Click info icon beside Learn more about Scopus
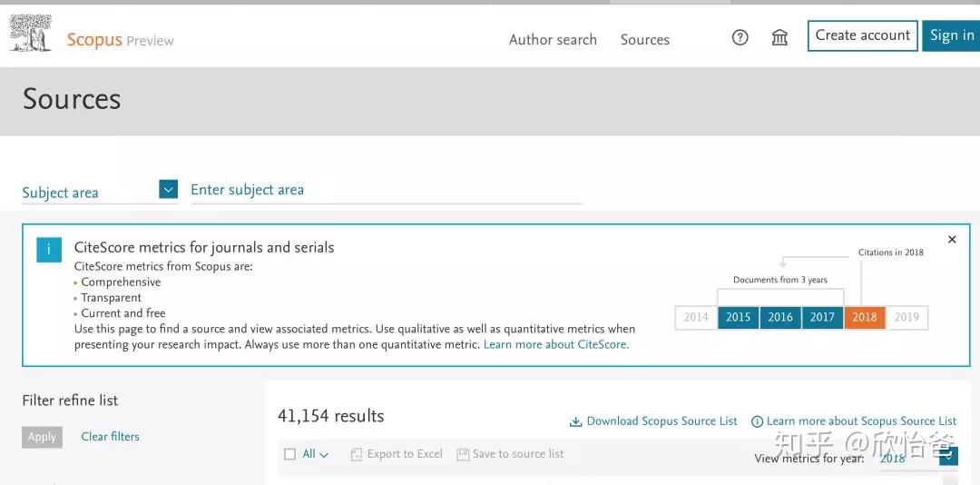Image resolution: width=980 pixels, height=485 pixels. (x=757, y=421)
